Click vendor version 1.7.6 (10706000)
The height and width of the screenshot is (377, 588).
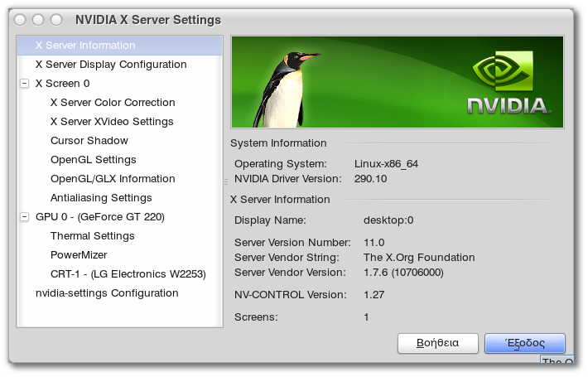point(403,273)
